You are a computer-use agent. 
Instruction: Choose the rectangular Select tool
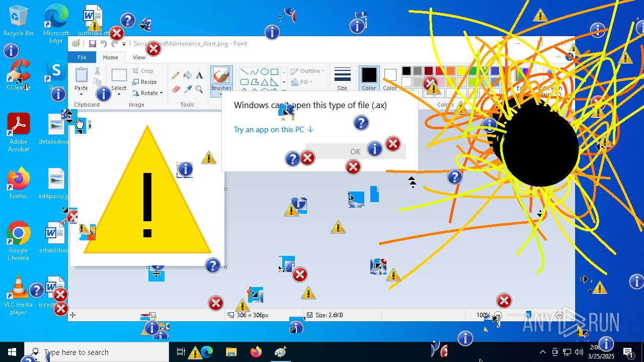coord(119,75)
